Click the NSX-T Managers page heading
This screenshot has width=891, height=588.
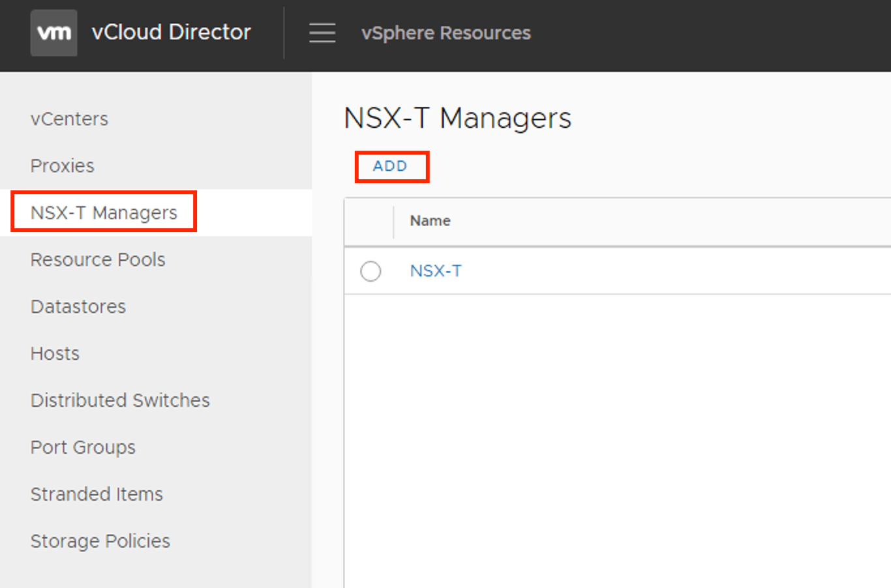[457, 119]
